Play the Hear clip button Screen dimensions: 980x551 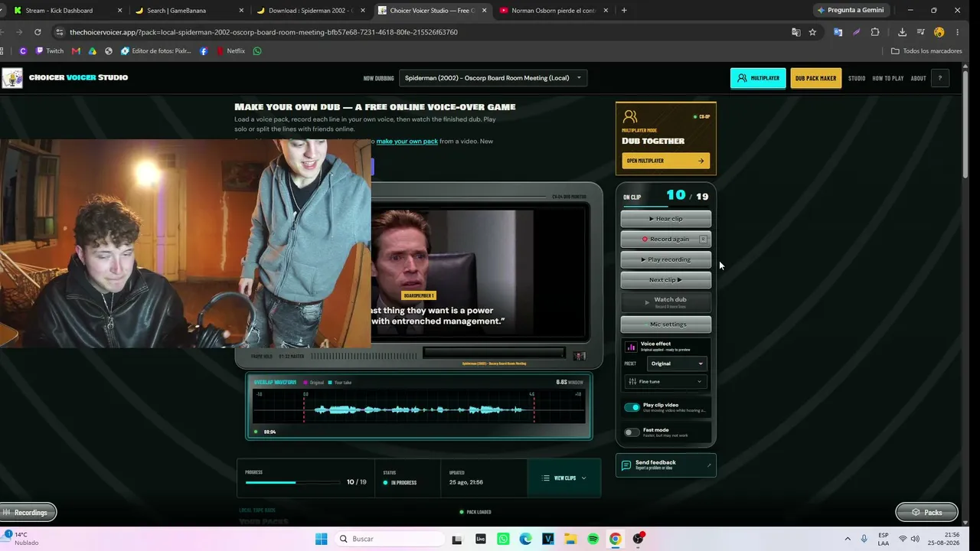tap(665, 219)
